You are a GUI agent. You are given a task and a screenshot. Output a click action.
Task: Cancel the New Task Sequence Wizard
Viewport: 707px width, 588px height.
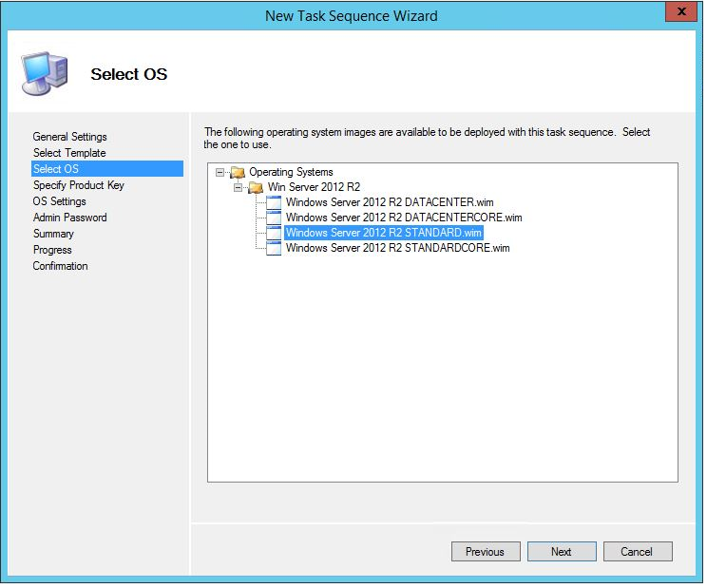coord(638,552)
